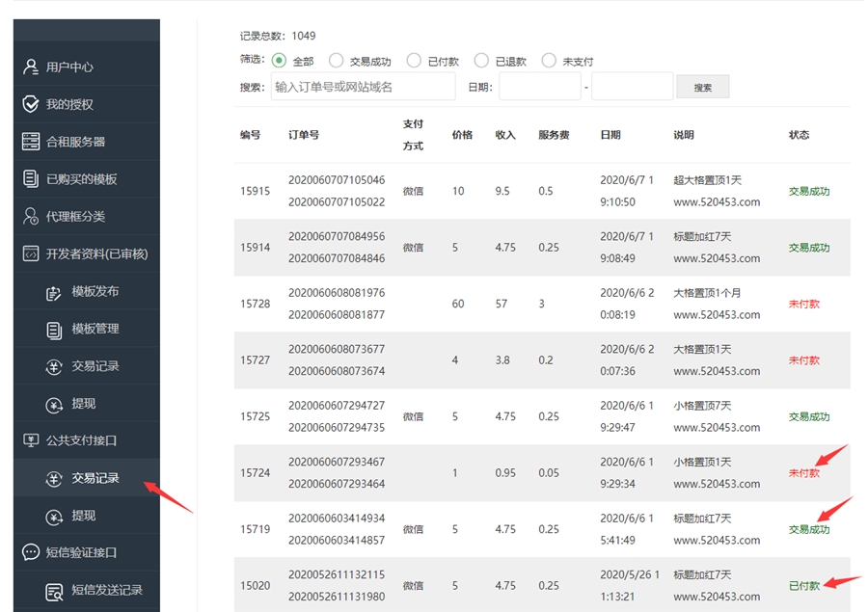The image size is (868, 612).
Task: Click the 短信发送记录 icon
Action: pos(55,591)
